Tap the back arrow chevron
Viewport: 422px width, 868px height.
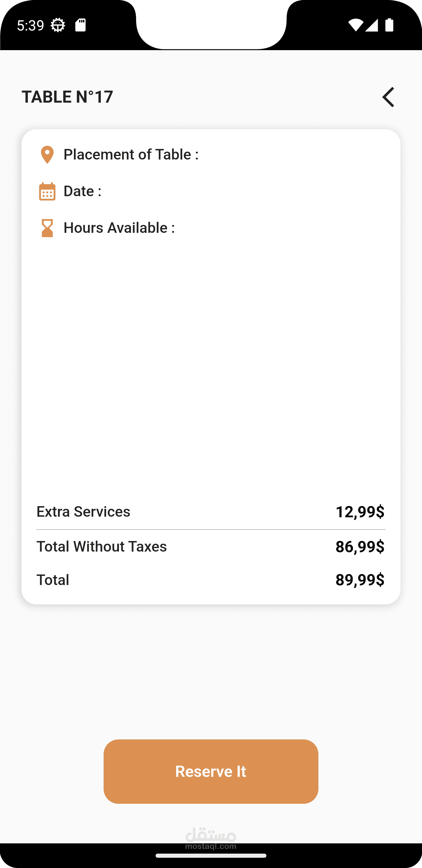388,97
